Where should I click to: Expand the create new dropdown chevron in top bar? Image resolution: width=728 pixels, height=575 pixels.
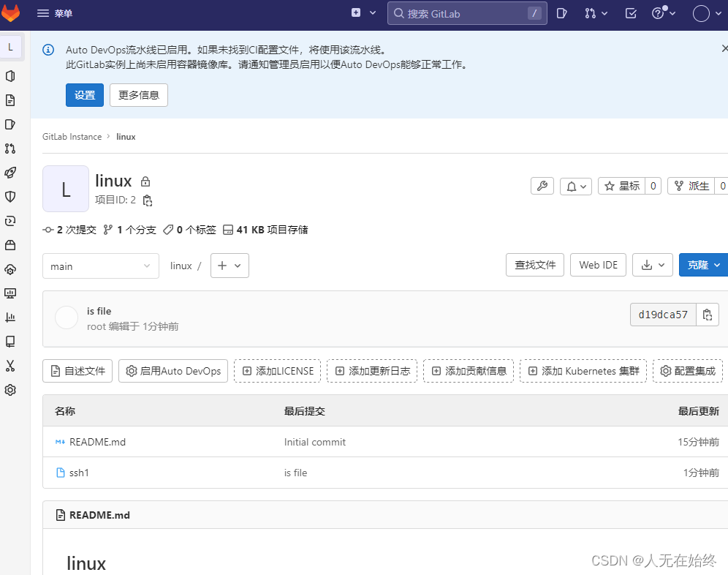pyautogui.click(x=373, y=13)
